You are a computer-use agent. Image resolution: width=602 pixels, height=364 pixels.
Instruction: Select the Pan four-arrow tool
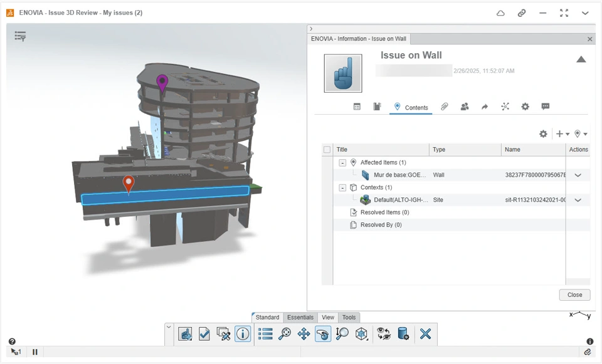click(304, 334)
